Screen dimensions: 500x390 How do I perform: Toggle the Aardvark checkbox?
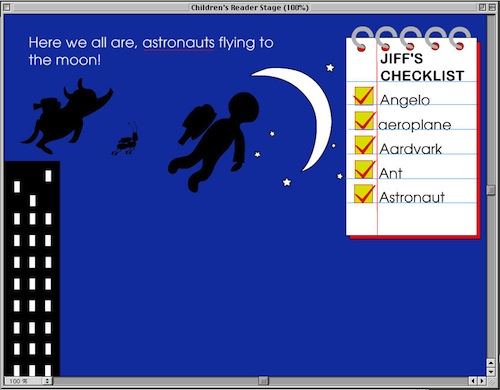coord(364,145)
